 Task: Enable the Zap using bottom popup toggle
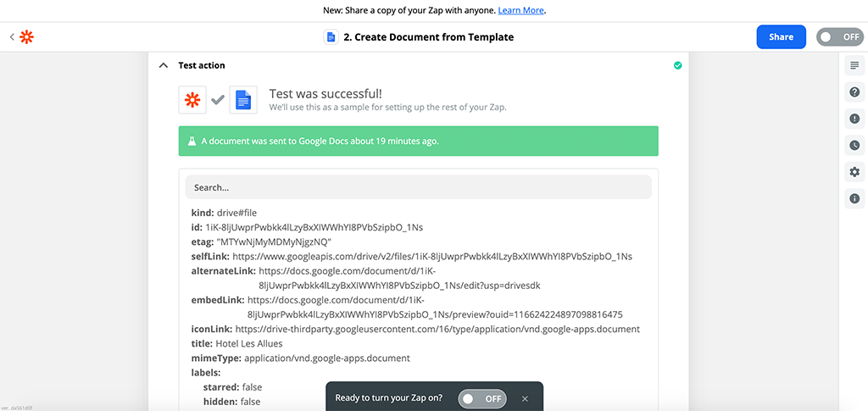(x=481, y=397)
